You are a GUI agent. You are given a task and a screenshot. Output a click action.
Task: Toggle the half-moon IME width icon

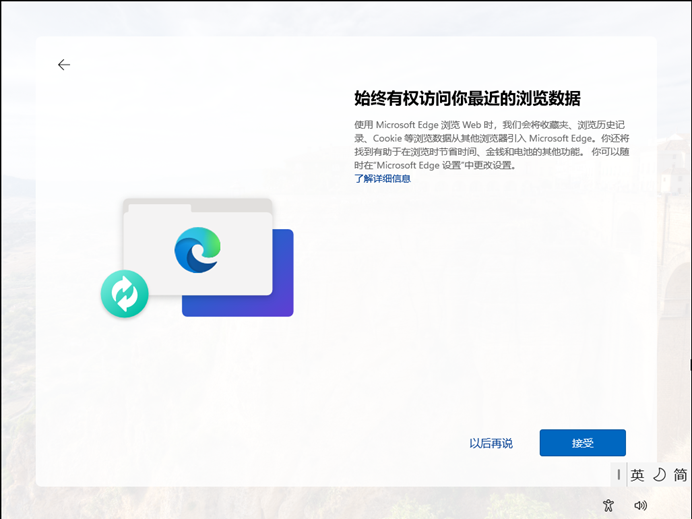point(659,475)
